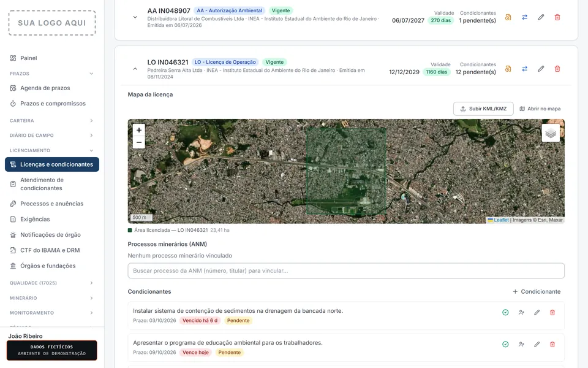
Task: Assign responsible for educação ambiental condition
Action: [521, 344]
